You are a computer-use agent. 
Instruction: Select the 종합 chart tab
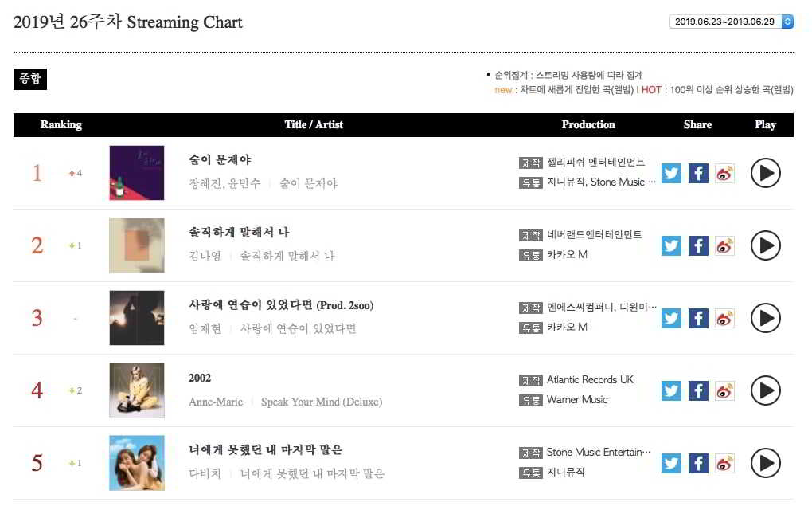[30, 79]
